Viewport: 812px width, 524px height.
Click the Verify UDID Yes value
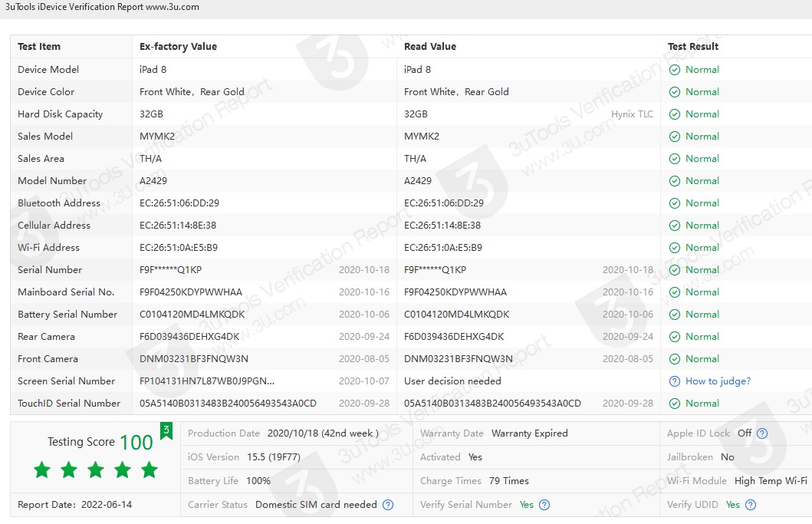(x=733, y=505)
